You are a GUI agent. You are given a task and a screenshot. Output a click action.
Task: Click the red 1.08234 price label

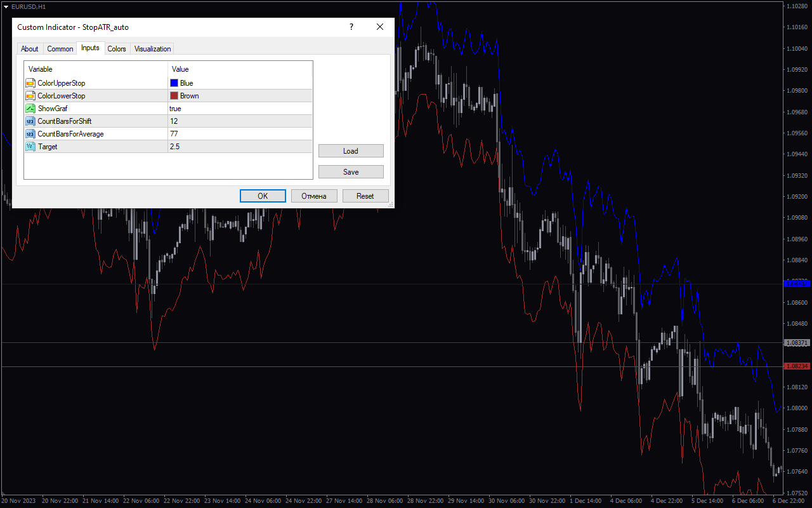click(x=797, y=366)
